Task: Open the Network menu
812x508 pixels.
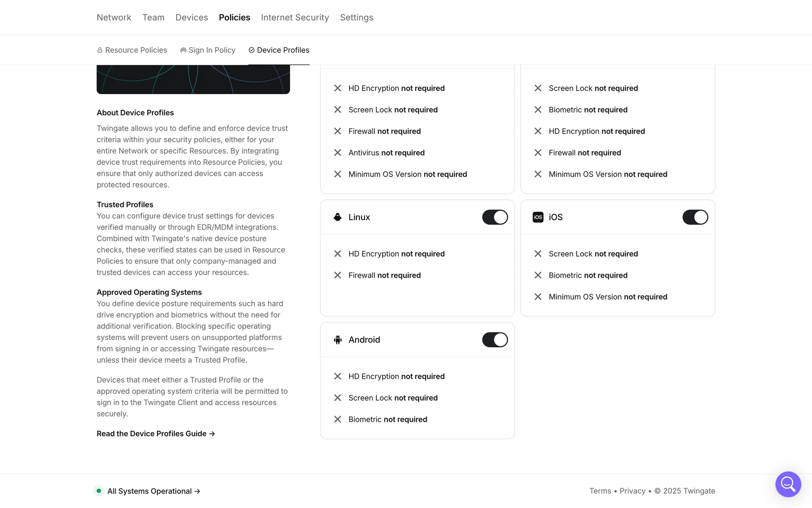Action: [x=114, y=17]
